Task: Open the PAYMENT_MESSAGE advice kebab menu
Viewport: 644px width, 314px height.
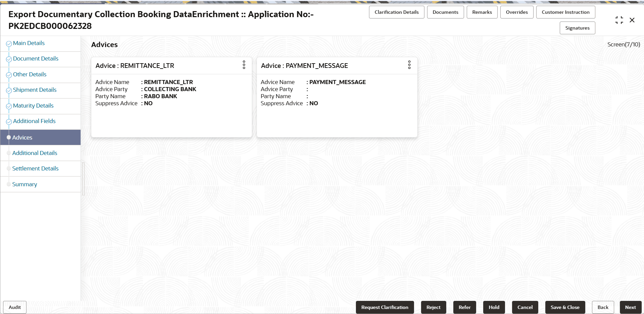Action: coord(409,65)
